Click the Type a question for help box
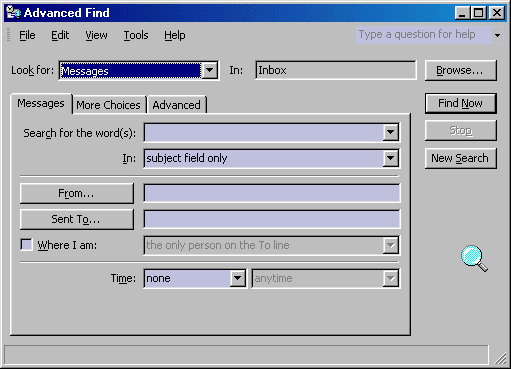Image resolution: width=511 pixels, height=369 pixels. coord(424,35)
